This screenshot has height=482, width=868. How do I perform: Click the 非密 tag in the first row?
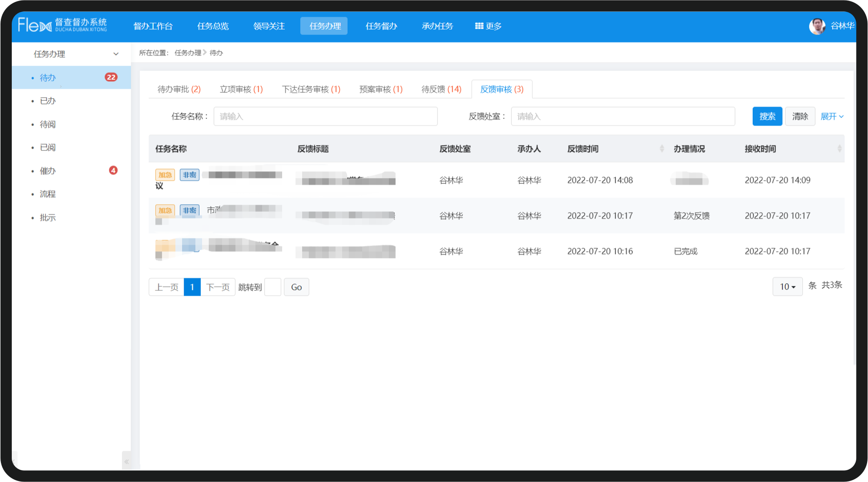click(189, 175)
